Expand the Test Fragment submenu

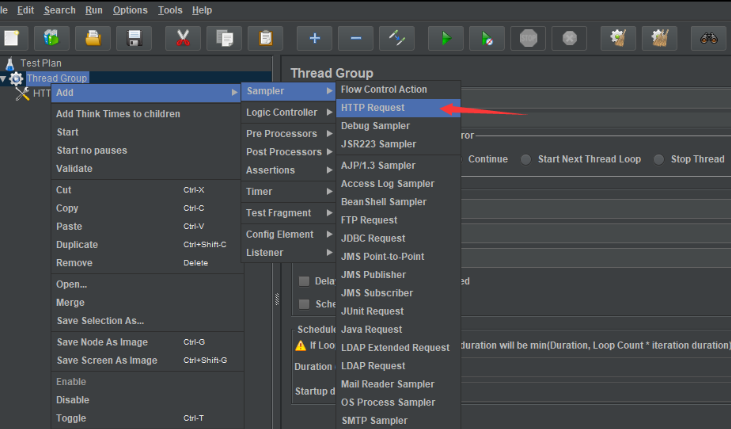coord(289,213)
